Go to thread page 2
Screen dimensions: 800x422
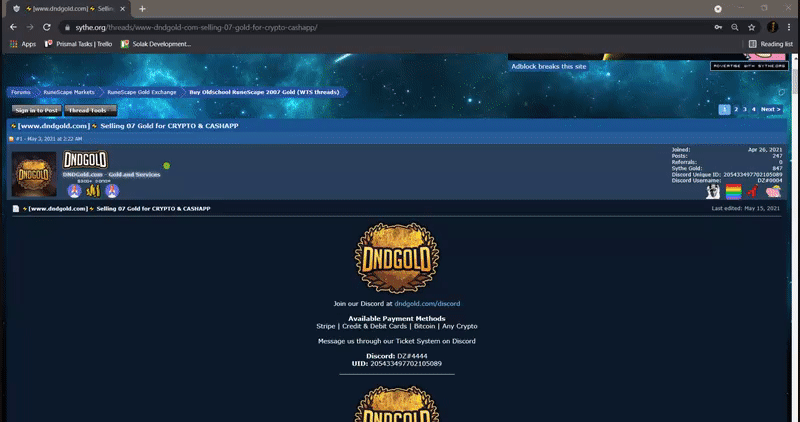click(x=736, y=109)
